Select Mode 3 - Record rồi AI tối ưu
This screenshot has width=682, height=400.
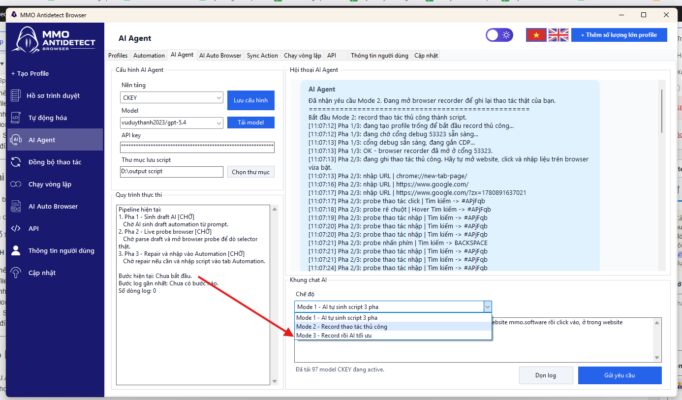pos(393,335)
